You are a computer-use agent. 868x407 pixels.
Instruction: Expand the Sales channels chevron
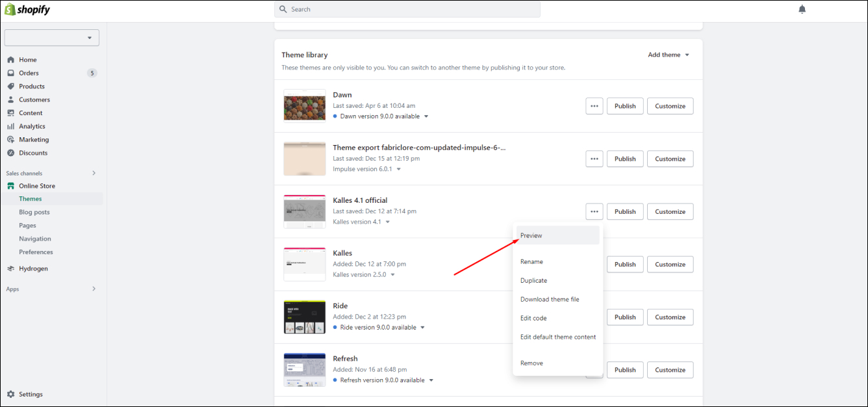tap(94, 173)
